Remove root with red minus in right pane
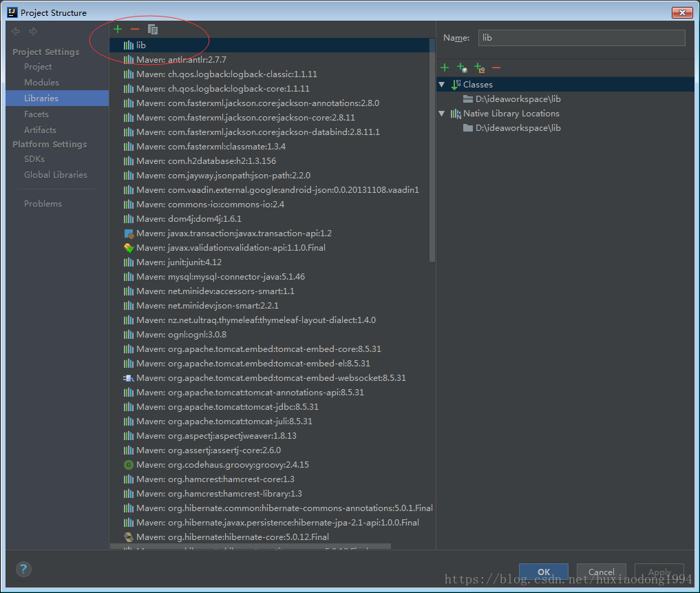Viewport: 700px width, 593px height. pyautogui.click(x=496, y=68)
